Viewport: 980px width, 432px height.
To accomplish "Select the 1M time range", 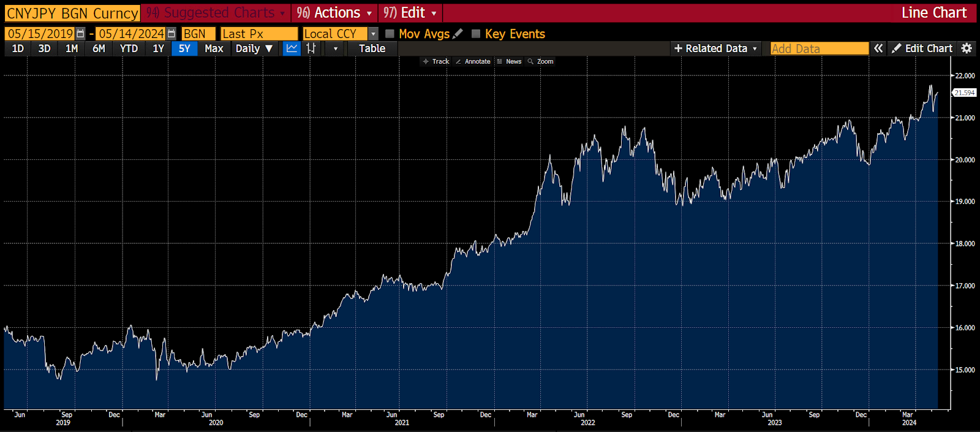I will [72, 48].
